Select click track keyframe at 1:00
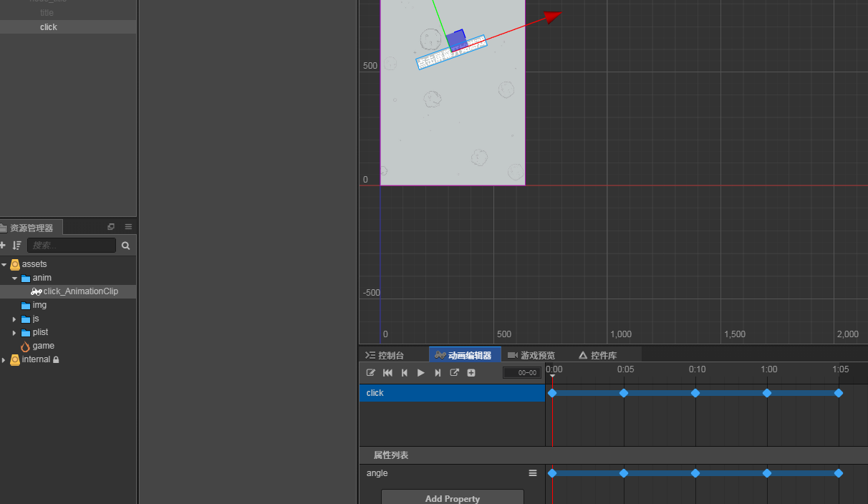 (767, 393)
